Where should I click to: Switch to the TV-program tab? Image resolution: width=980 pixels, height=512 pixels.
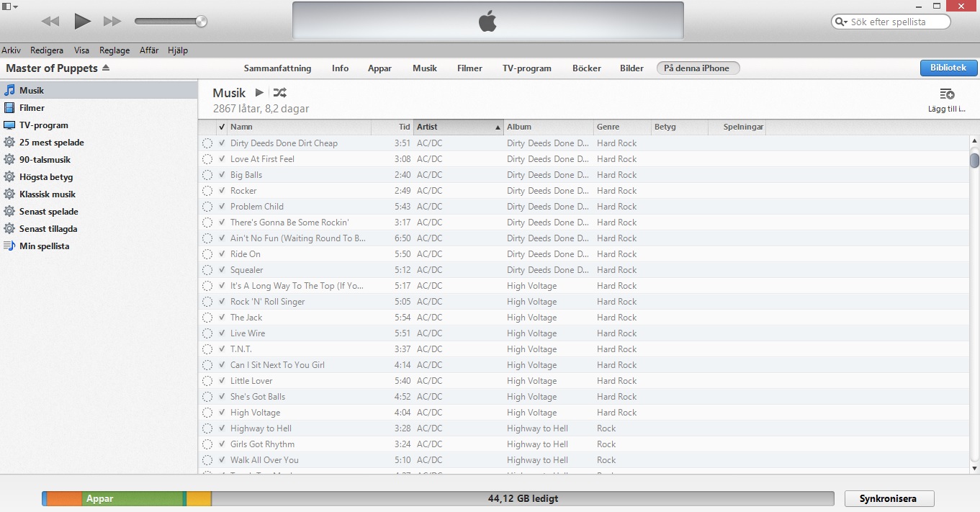tap(527, 68)
